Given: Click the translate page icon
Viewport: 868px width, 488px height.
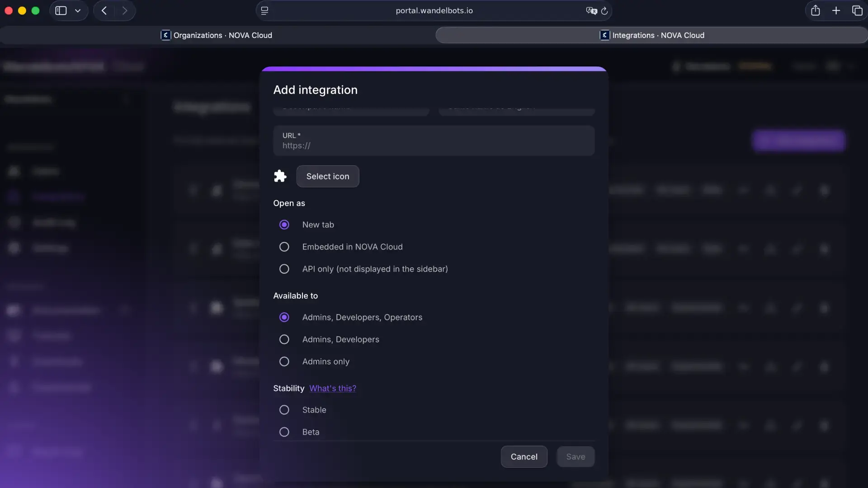Looking at the screenshot, I should [x=591, y=10].
